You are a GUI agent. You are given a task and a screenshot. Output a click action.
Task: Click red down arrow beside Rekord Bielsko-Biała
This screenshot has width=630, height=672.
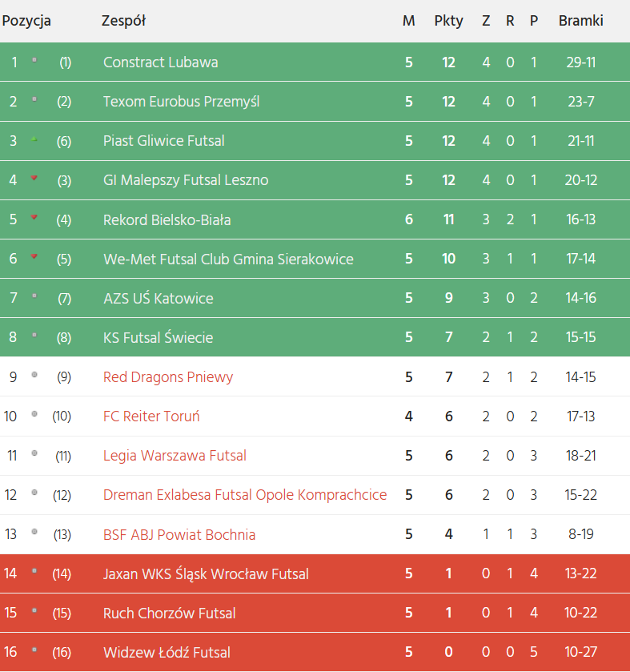point(34,217)
